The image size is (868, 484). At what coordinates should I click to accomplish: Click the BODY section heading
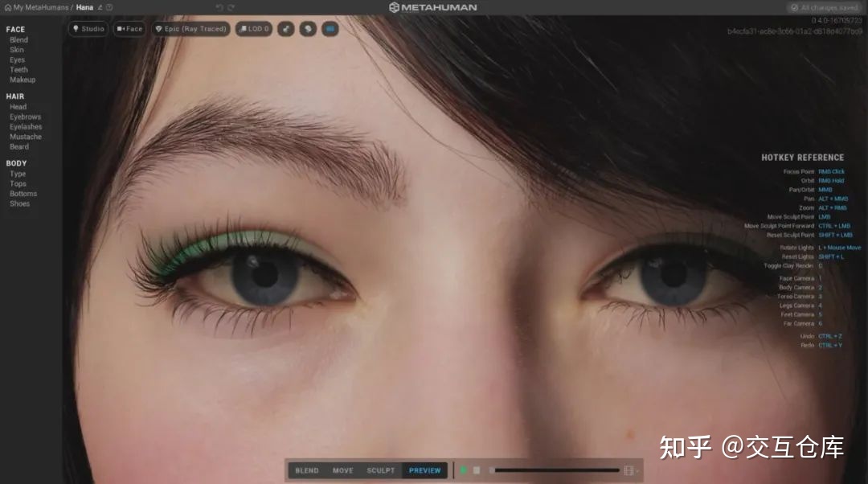tap(16, 163)
